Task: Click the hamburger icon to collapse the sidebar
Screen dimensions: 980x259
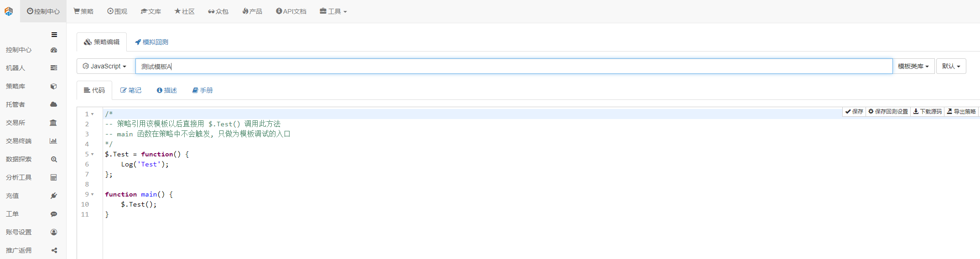Action: pos(54,35)
